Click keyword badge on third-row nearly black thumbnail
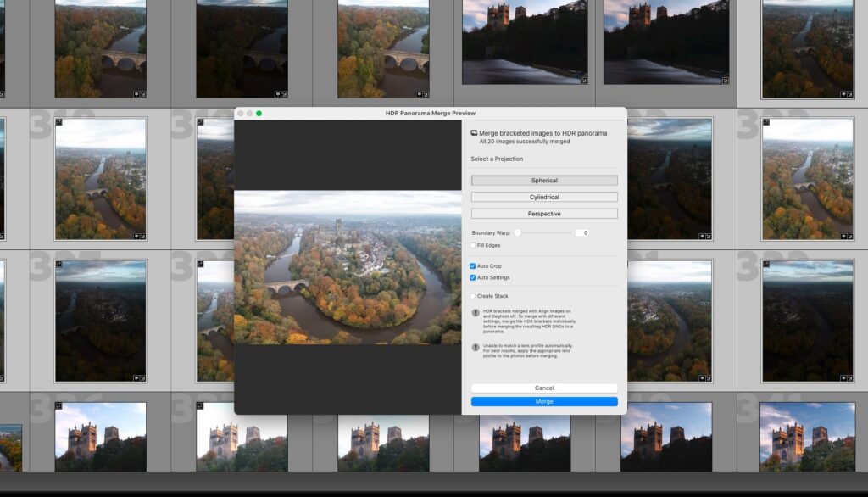Viewport: 868px width, 497px height. (843, 378)
